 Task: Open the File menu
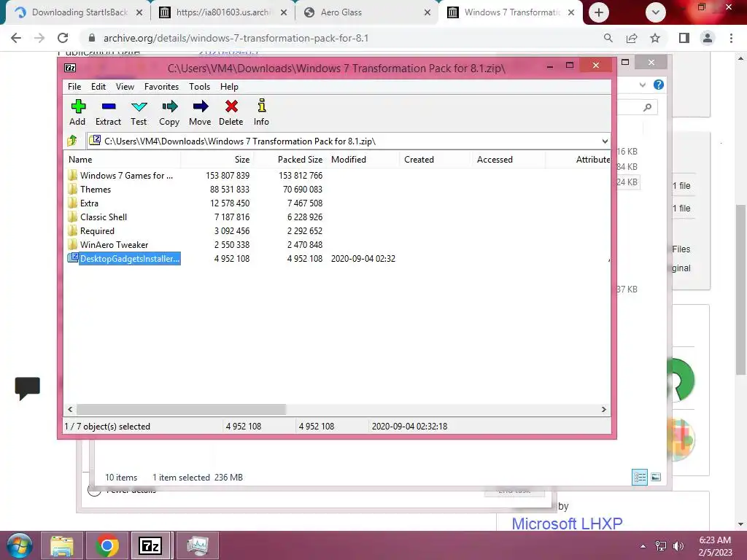click(x=74, y=87)
